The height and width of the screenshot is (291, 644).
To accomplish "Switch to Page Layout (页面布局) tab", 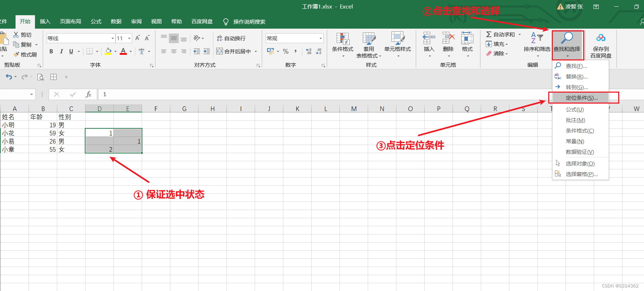I will [x=71, y=22].
